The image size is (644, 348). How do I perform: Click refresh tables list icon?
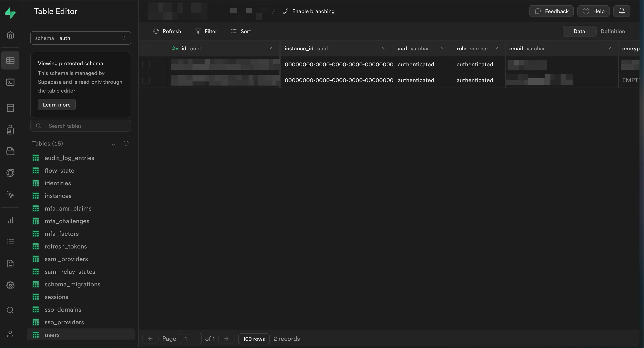pos(126,143)
